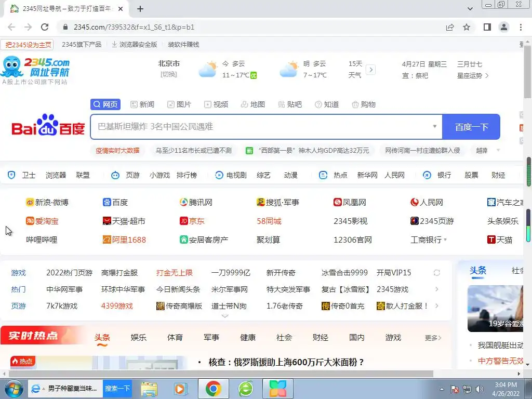Image resolution: width=532 pixels, height=399 pixels.
Task: Open 新浪·微博 site link
Action: (47, 203)
